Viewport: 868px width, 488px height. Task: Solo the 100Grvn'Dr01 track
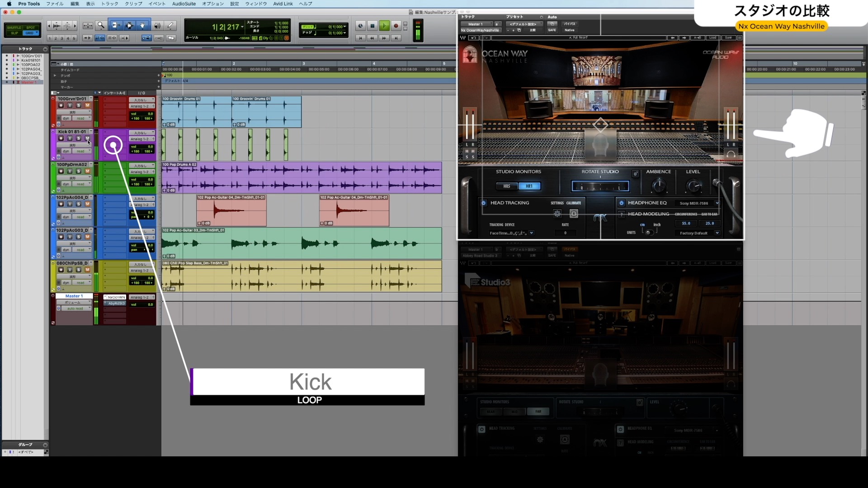79,105
